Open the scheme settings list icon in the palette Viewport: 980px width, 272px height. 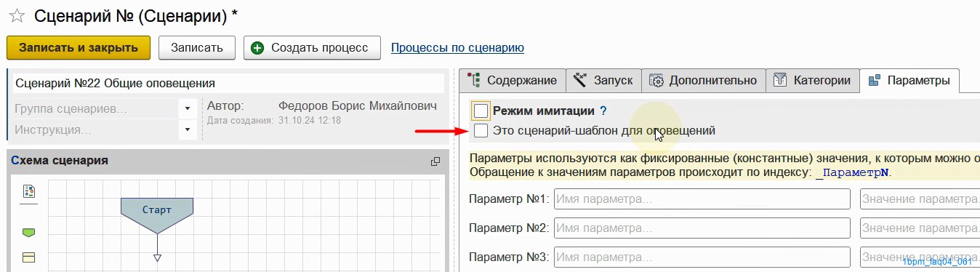pyautogui.click(x=30, y=191)
